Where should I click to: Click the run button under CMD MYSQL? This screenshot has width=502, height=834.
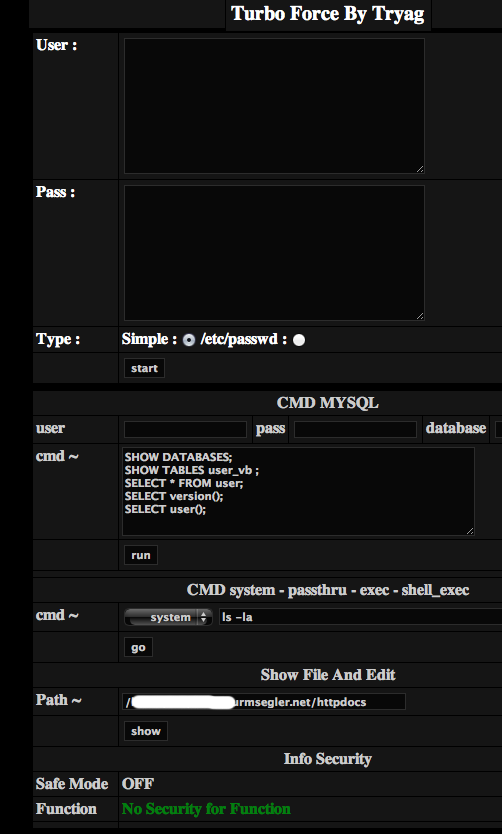tap(140, 555)
